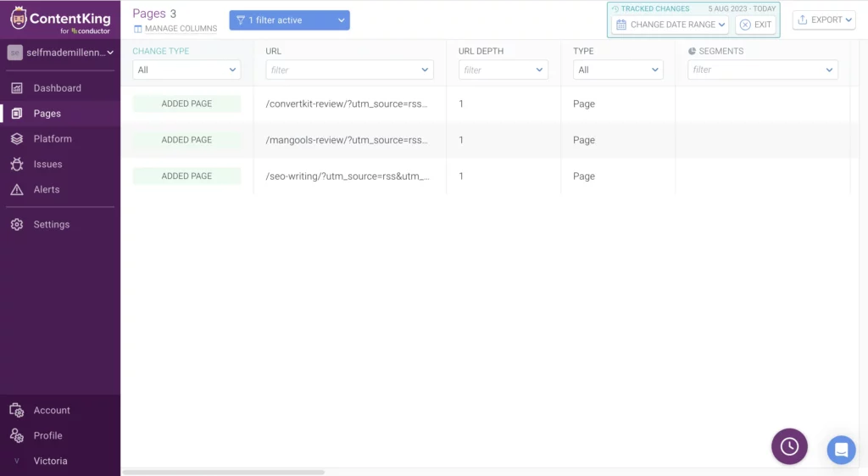Open the Profile icon in sidebar
Image resolution: width=868 pixels, height=476 pixels.
point(17,435)
